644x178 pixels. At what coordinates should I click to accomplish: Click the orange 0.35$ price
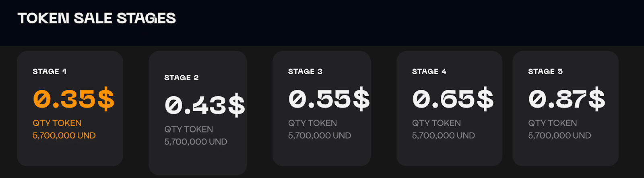(x=74, y=99)
